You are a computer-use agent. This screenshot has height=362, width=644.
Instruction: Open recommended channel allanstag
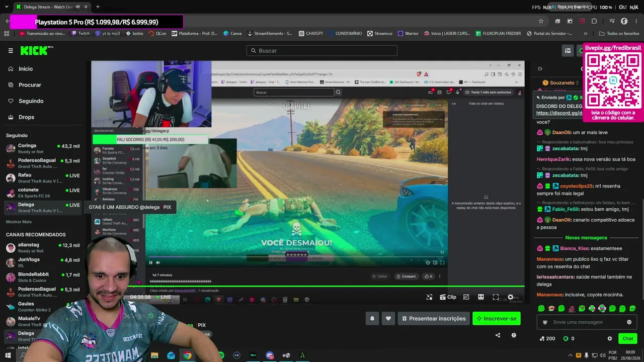[43, 247]
